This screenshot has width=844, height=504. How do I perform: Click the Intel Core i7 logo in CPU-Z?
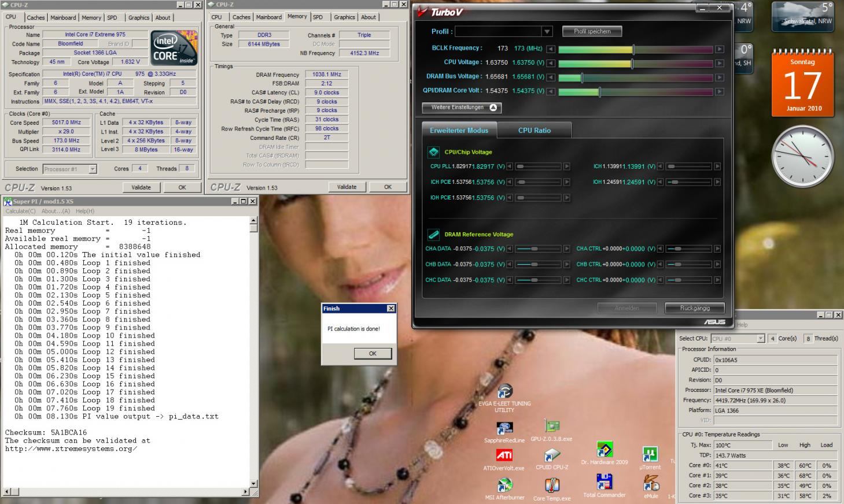pyautogui.click(x=174, y=49)
